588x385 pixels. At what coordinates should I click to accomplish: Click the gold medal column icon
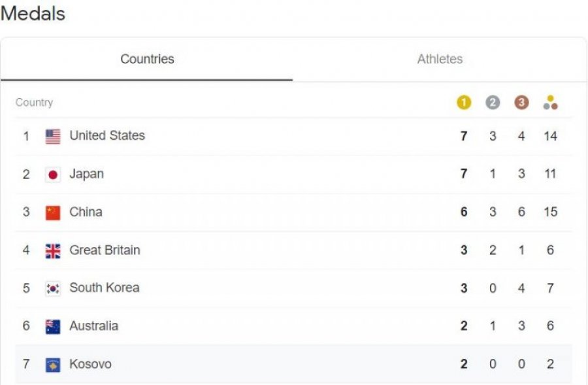[463, 103]
